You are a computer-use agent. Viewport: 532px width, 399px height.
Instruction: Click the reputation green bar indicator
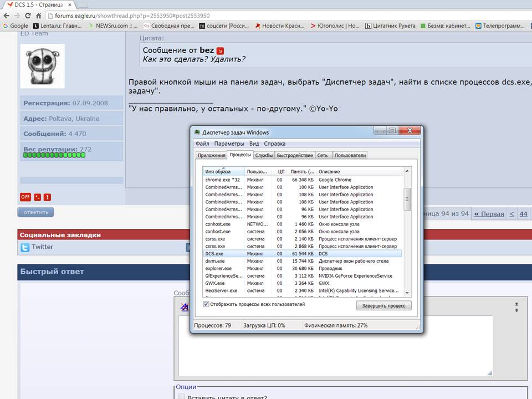click(x=54, y=155)
